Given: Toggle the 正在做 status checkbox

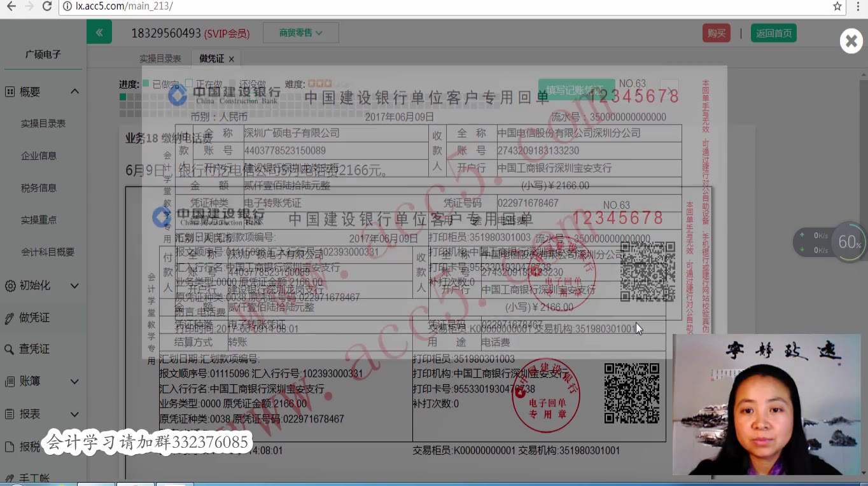Looking at the screenshot, I should tap(188, 83).
